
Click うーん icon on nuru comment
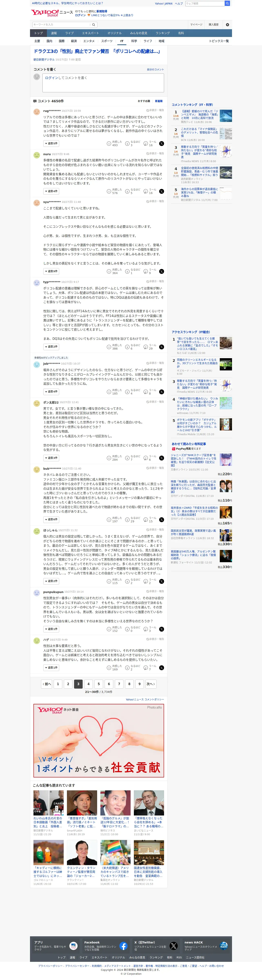[146, 191]
